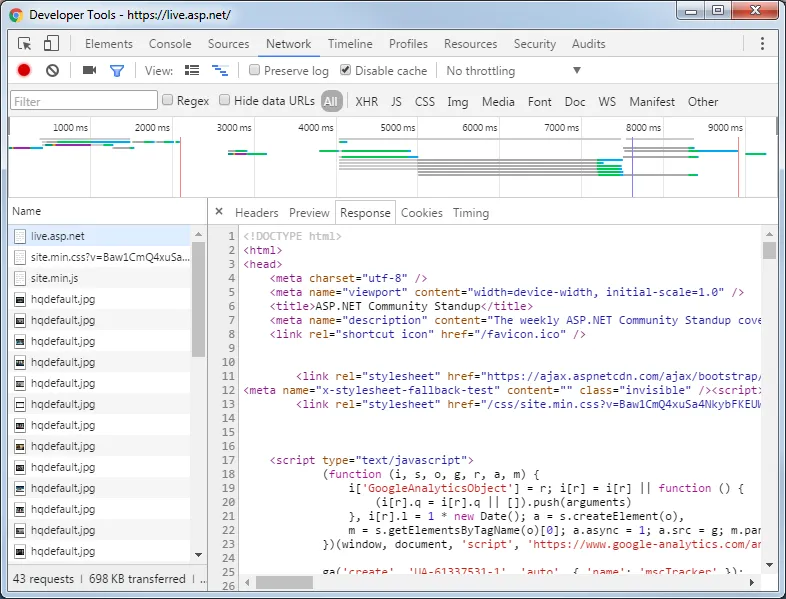This screenshot has height=599, width=786.
Task: Filter requests by XHR type
Action: tap(366, 102)
